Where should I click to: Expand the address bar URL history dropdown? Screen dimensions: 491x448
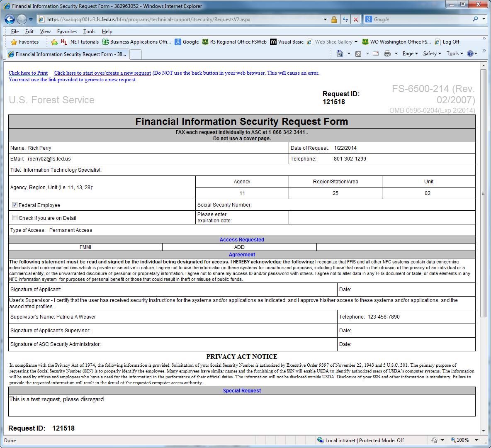[325, 19]
